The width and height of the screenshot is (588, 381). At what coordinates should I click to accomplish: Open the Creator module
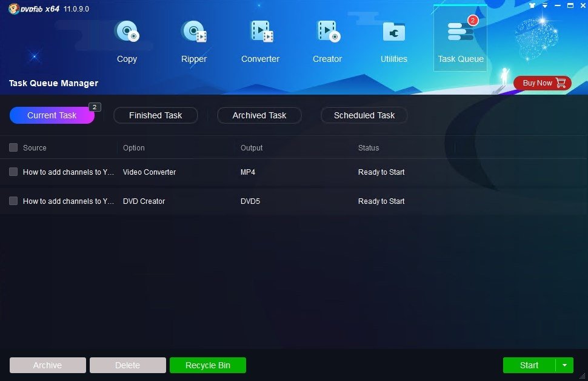click(x=327, y=39)
